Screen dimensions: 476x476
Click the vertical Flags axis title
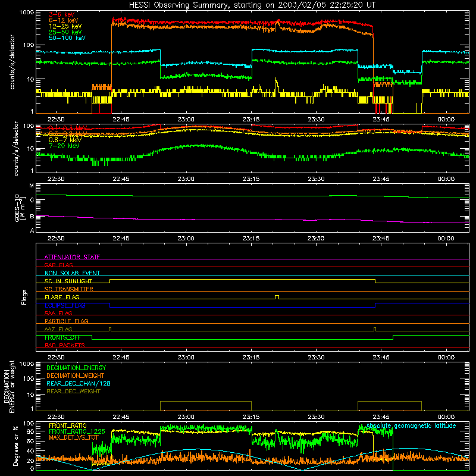coord(24,297)
